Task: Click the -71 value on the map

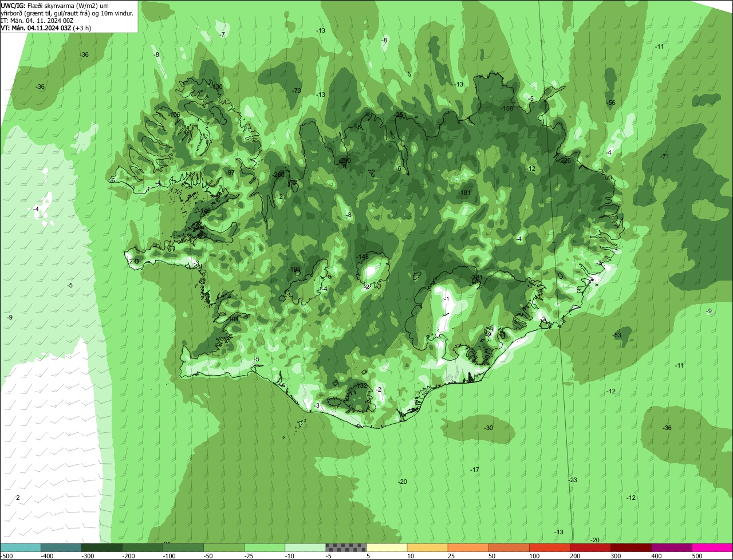Action: [x=664, y=156]
